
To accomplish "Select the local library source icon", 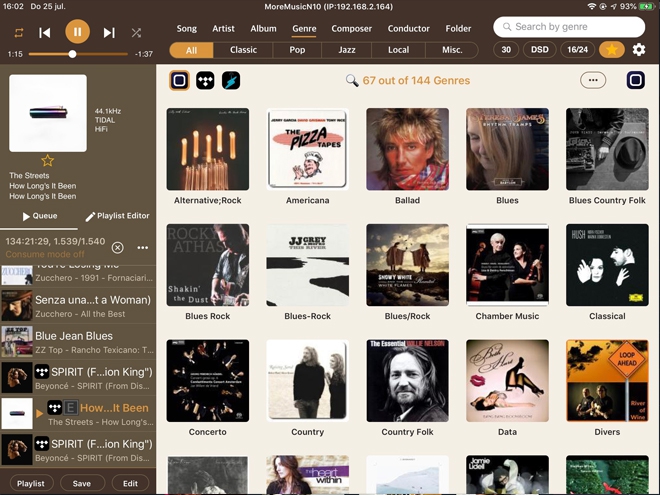I will [x=180, y=80].
